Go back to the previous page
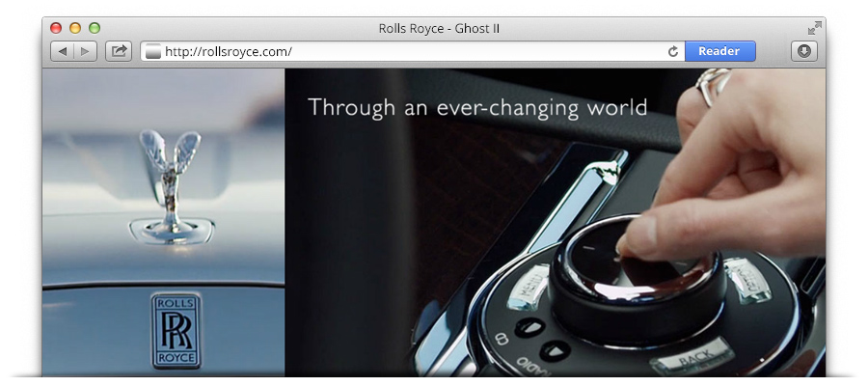This screenshot has height=386, width=868. pos(62,51)
